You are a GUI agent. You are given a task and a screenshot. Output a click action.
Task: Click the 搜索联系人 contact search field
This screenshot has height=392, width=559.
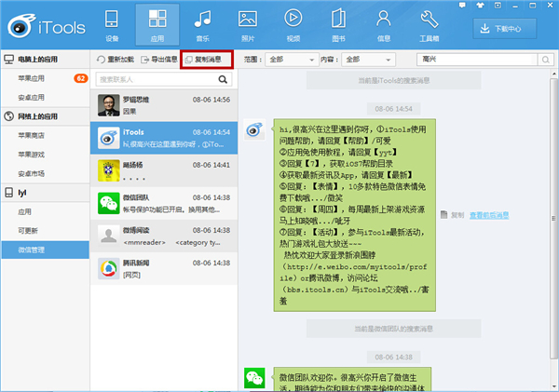click(x=155, y=79)
